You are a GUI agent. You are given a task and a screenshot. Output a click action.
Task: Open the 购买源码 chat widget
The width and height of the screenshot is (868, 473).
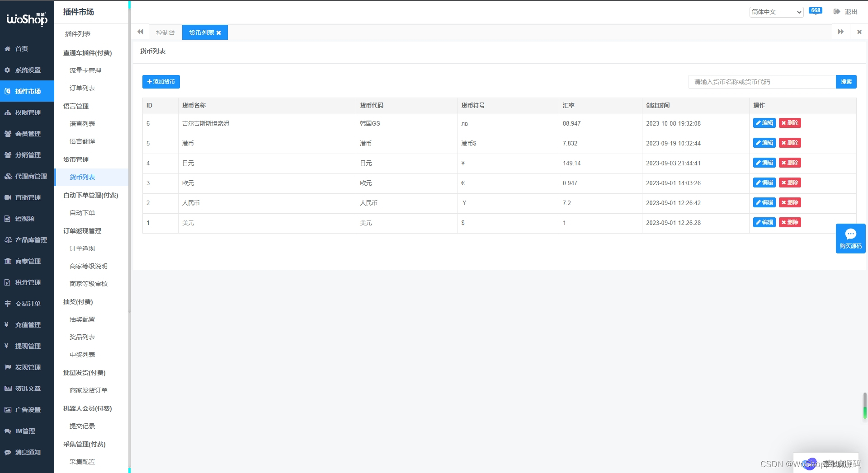pos(850,239)
